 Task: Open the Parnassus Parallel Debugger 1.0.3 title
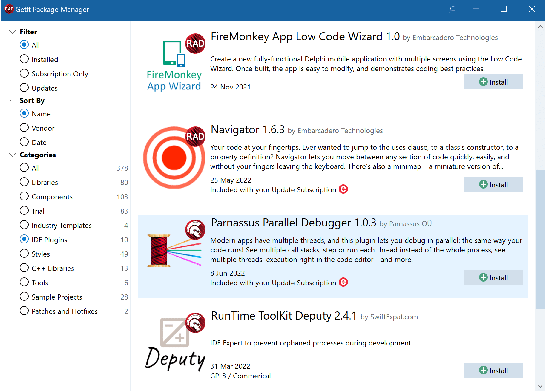click(x=294, y=223)
